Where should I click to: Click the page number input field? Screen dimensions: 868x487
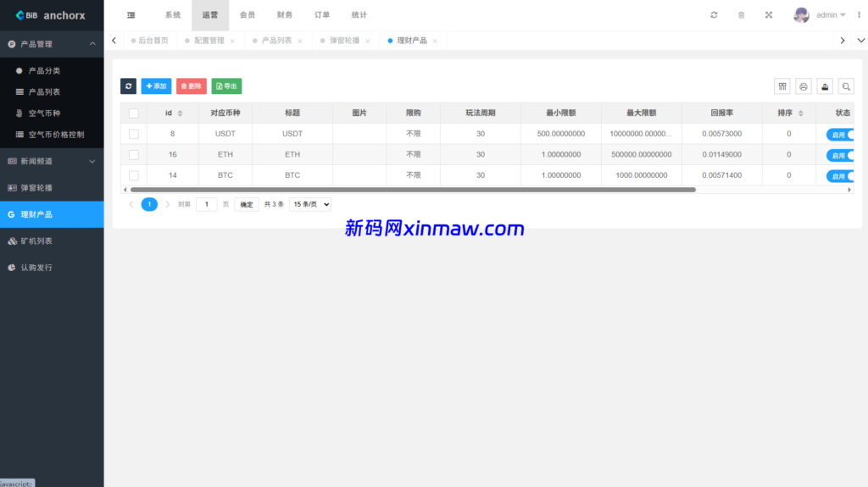[x=207, y=204]
